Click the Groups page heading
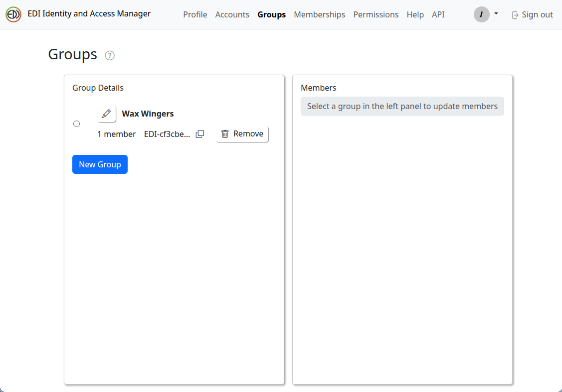This screenshot has height=392, width=562. pyautogui.click(x=73, y=54)
